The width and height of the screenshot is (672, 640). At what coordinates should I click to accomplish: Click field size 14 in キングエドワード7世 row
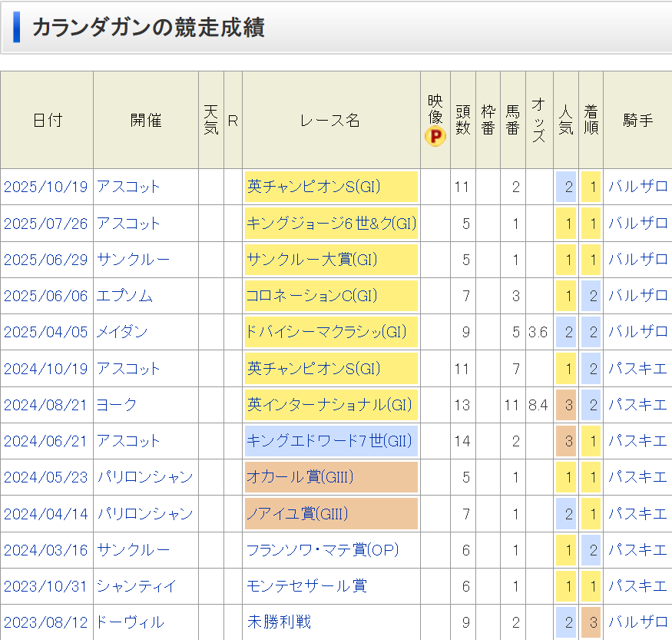[462, 441]
